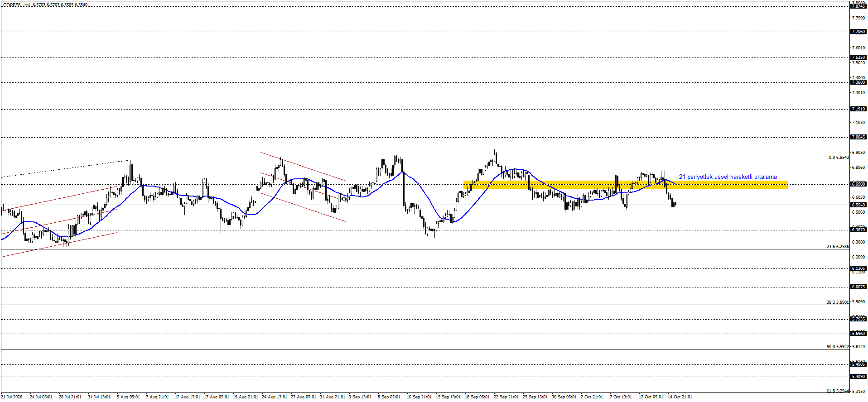Click the 6.0075 price level label

858,287
